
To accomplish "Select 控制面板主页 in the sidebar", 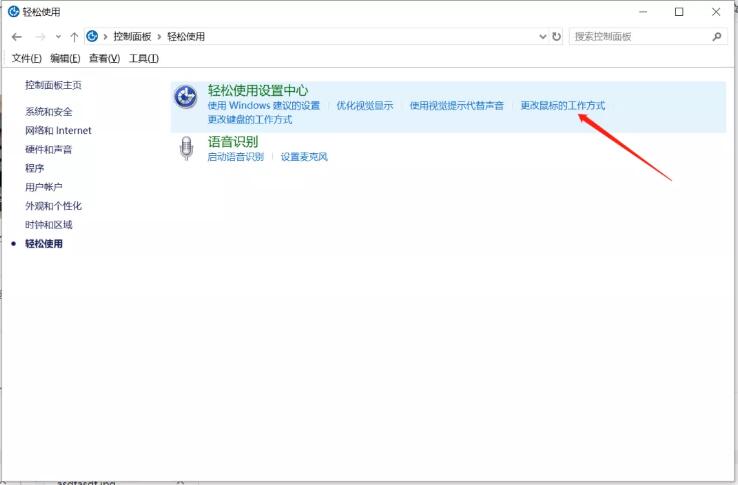I will (x=53, y=86).
